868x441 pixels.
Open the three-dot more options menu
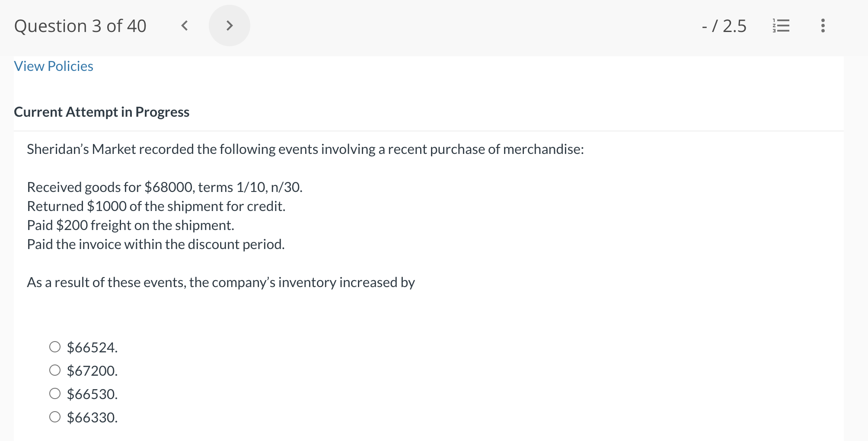click(x=823, y=26)
